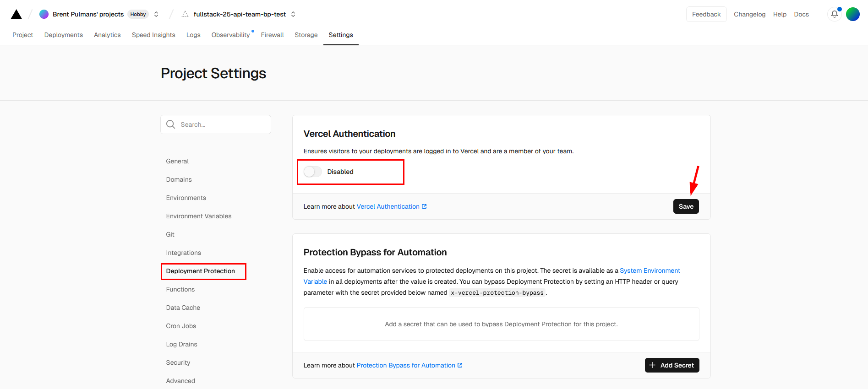
Task: Click the x-vercel-protection-bypass code text
Action: [497, 293]
